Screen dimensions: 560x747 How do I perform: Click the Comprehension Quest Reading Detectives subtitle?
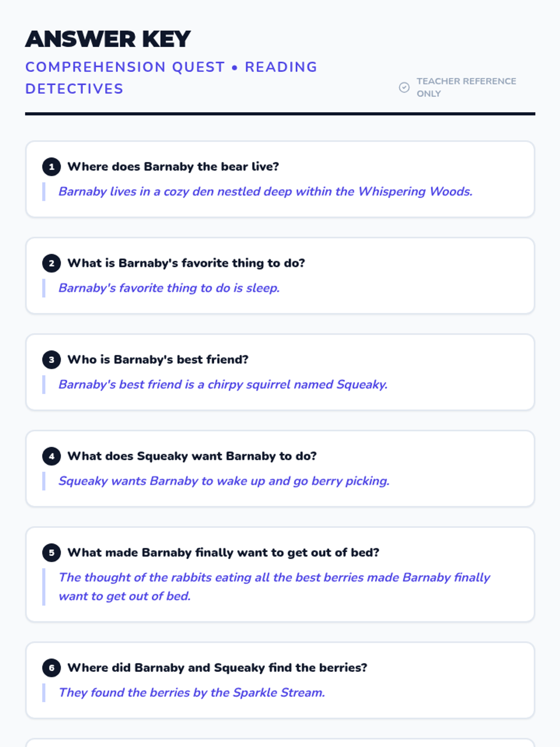(171, 78)
